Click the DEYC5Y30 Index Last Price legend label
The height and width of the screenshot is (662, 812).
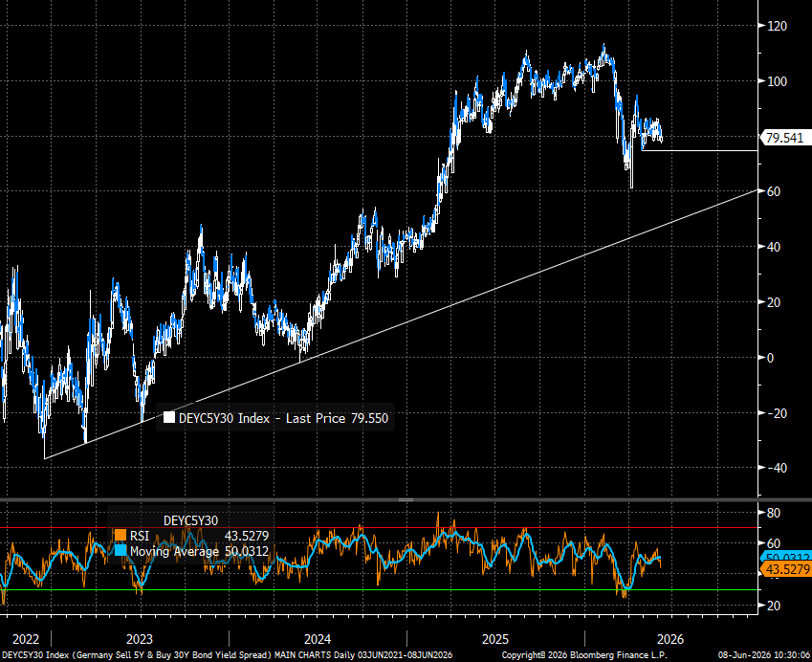(283, 418)
